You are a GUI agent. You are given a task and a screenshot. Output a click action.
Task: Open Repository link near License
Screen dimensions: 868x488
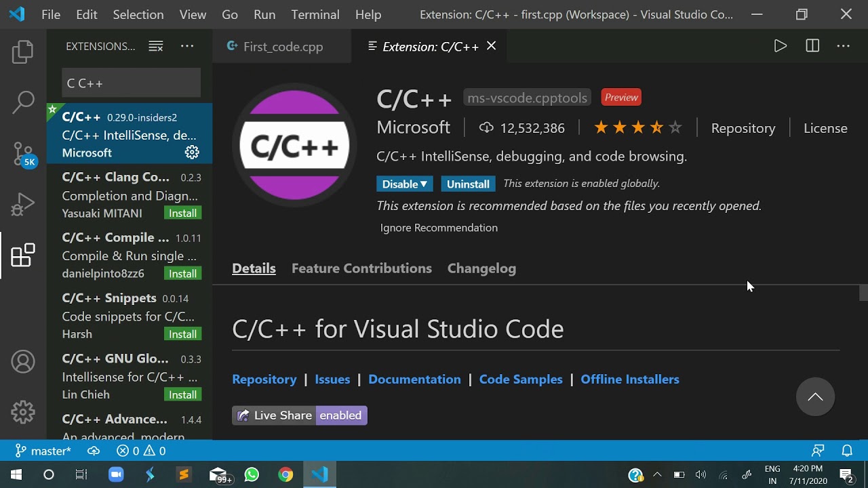click(743, 128)
